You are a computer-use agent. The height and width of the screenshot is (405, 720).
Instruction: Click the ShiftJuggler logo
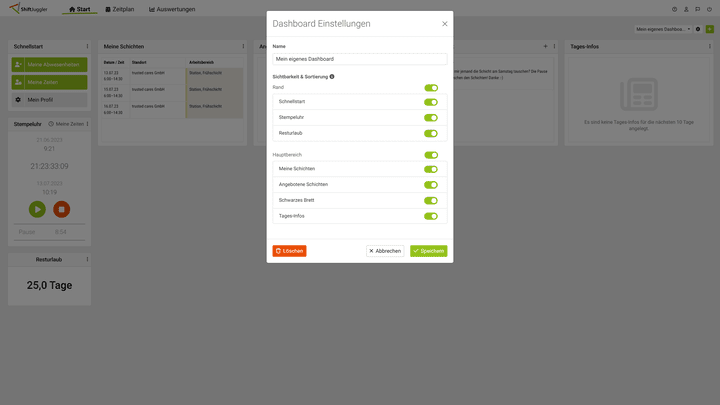pos(28,8)
